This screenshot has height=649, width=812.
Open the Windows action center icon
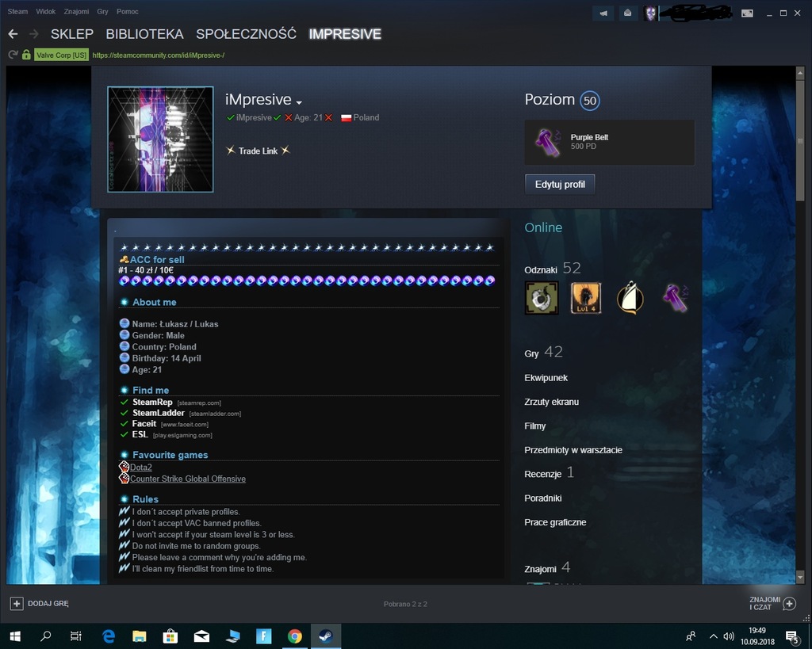click(792, 637)
